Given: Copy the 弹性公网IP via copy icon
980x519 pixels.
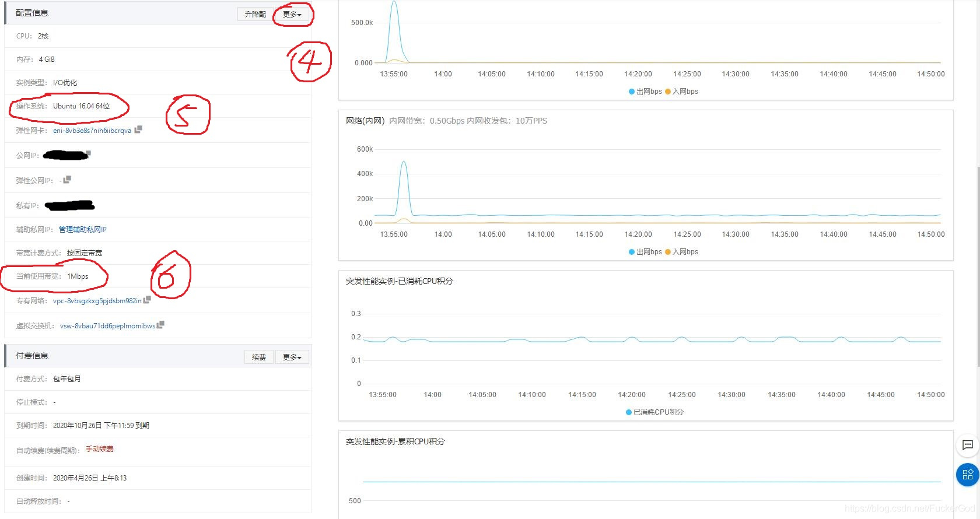Looking at the screenshot, I should point(67,180).
